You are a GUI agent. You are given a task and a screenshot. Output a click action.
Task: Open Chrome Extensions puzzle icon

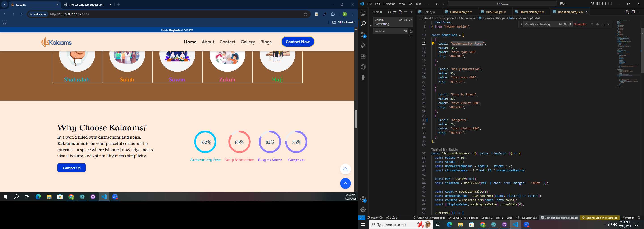coord(333,14)
